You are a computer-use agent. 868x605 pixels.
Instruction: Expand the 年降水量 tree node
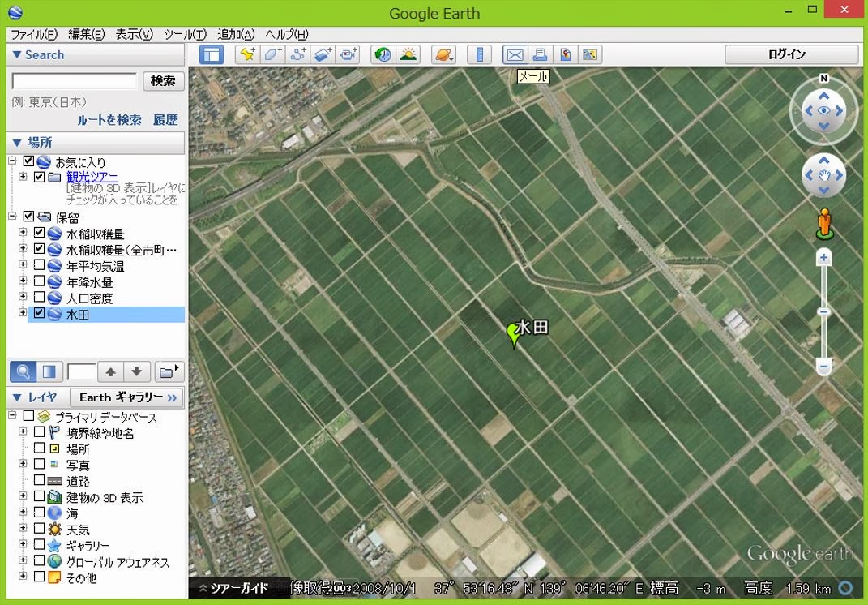coord(23,281)
